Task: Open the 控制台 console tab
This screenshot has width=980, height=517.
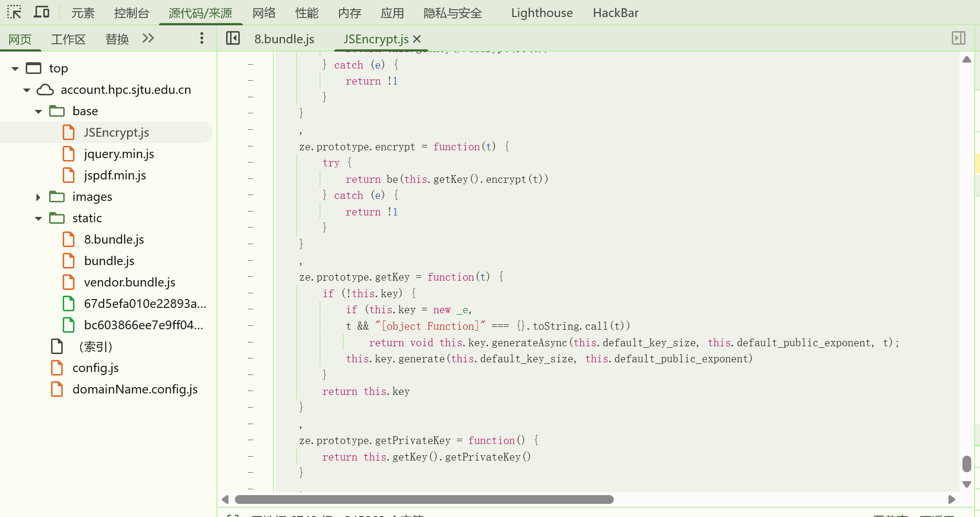Action: coord(131,13)
